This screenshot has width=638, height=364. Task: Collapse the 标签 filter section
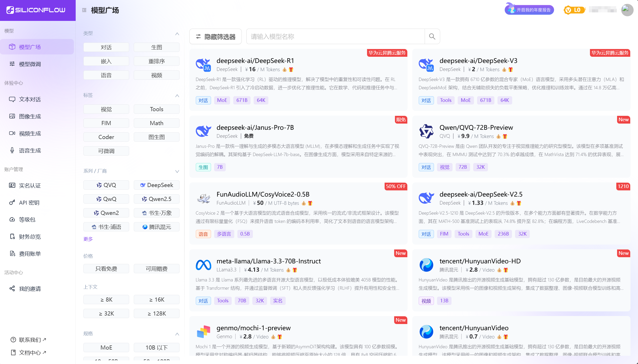pos(177,96)
